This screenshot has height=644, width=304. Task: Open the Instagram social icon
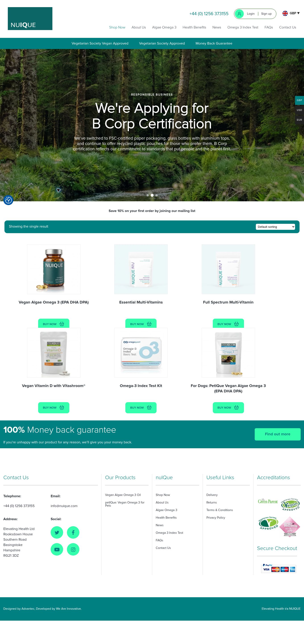(x=73, y=549)
